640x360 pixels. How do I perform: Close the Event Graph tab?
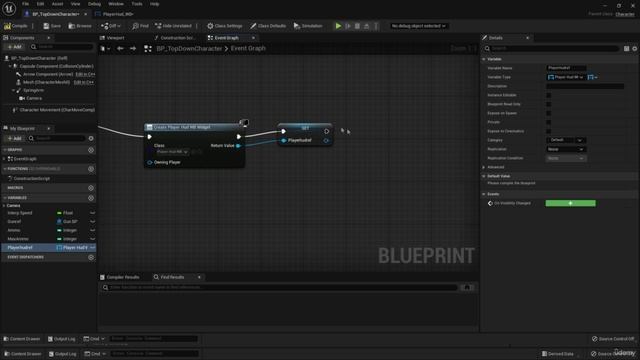(253, 38)
